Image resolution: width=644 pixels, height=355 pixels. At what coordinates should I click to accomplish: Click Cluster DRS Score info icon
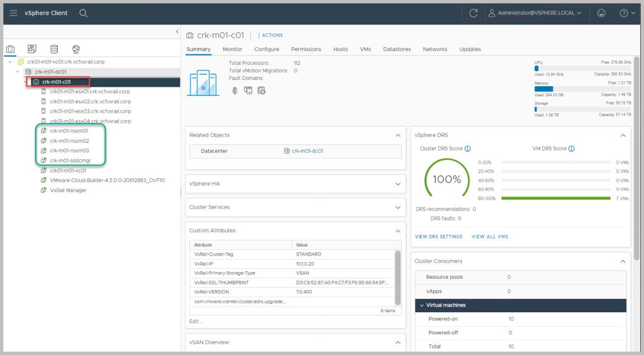[467, 149]
